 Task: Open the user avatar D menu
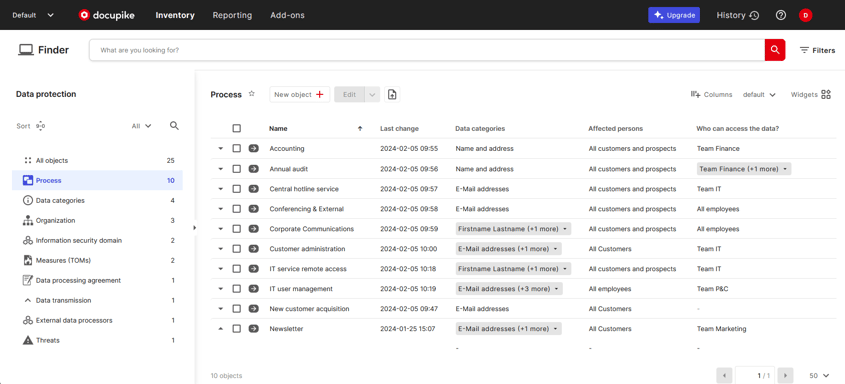pos(805,15)
